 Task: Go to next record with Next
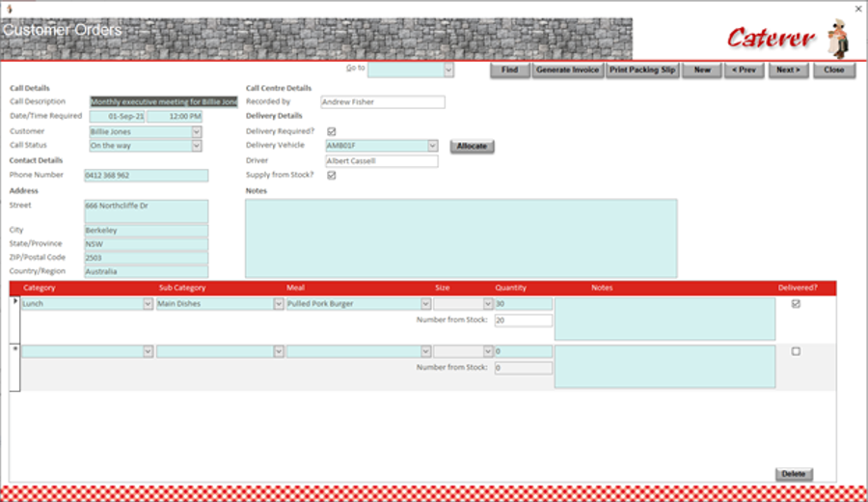788,70
